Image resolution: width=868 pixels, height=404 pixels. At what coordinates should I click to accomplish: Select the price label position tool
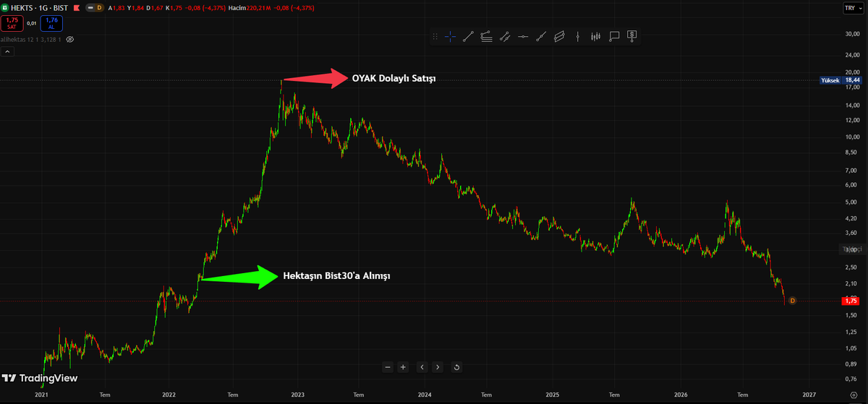tap(632, 35)
